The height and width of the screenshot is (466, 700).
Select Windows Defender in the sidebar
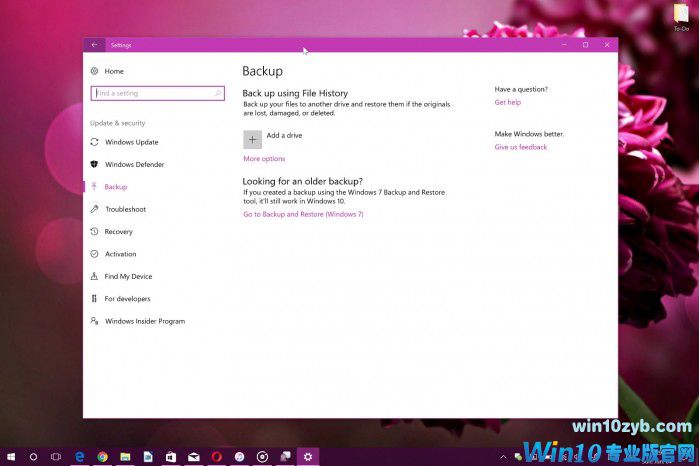click(x=134, y=164)
